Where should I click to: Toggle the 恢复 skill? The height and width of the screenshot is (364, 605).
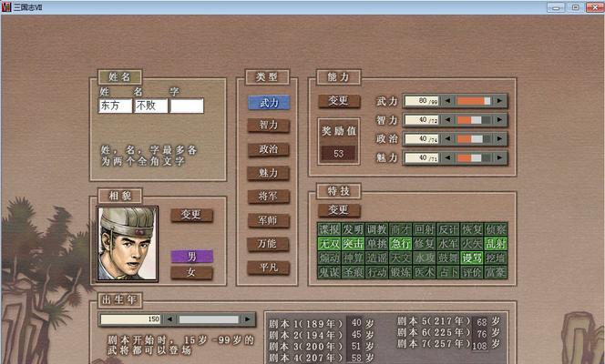pyautogui.click(x=472, y=229)
